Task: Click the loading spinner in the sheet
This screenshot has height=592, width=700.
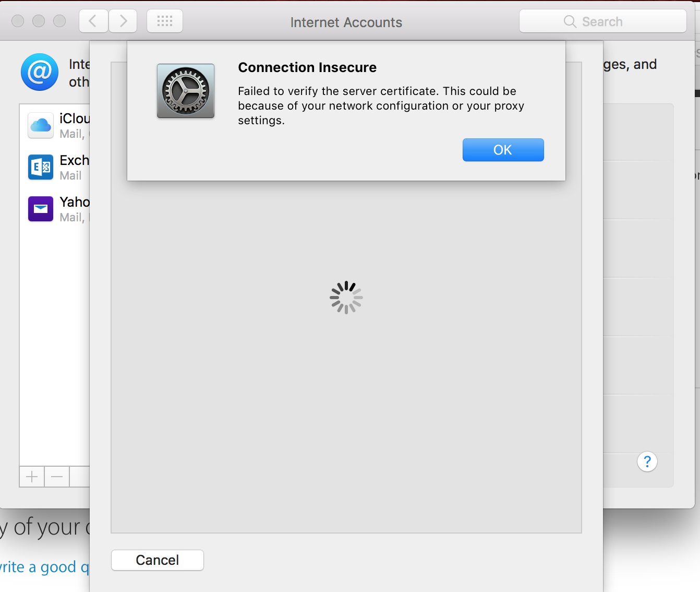Action: [x=346, y=297]
